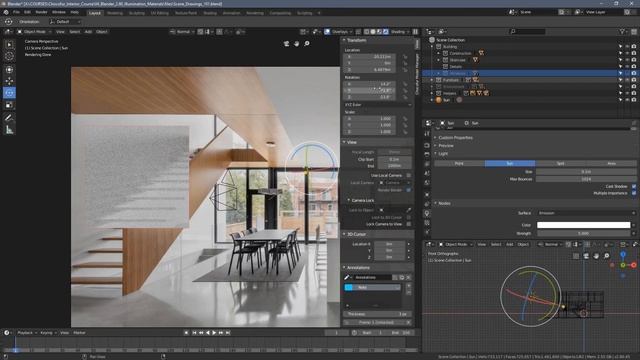Open the Window menu
Viewport: 640px width, 360px height.
[59, 12]
